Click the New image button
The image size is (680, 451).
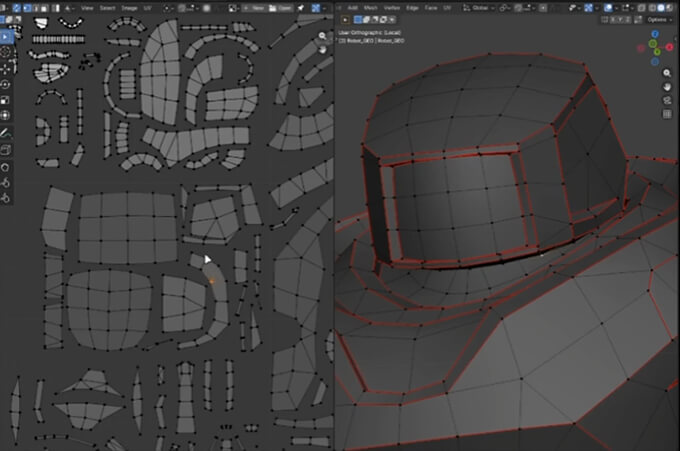coord(256,7)
